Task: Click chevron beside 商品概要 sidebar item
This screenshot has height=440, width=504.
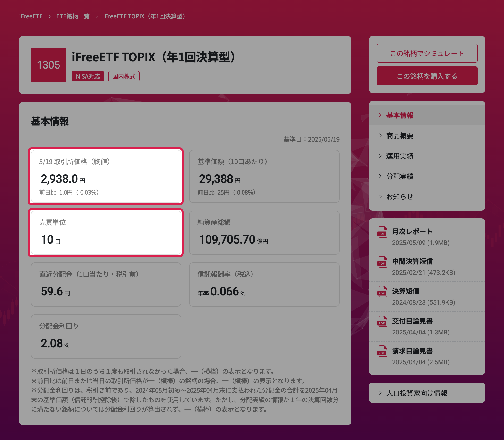Action: tap(380, 136)
